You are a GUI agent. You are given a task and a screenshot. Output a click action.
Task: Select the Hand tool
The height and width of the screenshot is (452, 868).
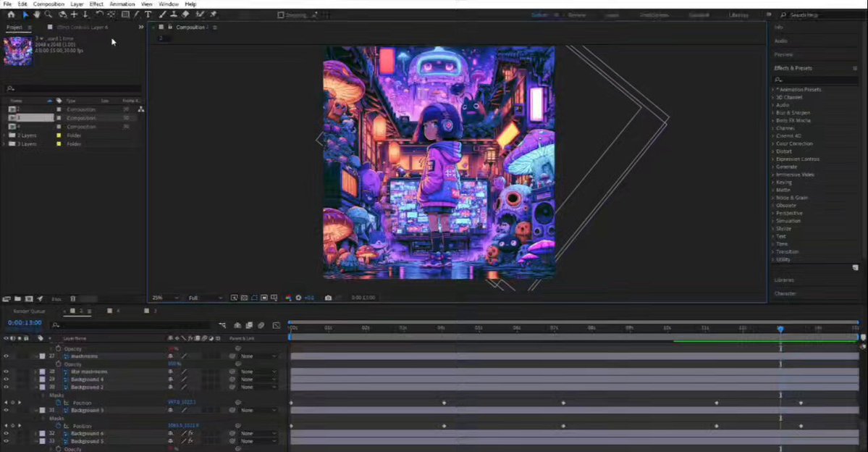click(x=36, y=14)
